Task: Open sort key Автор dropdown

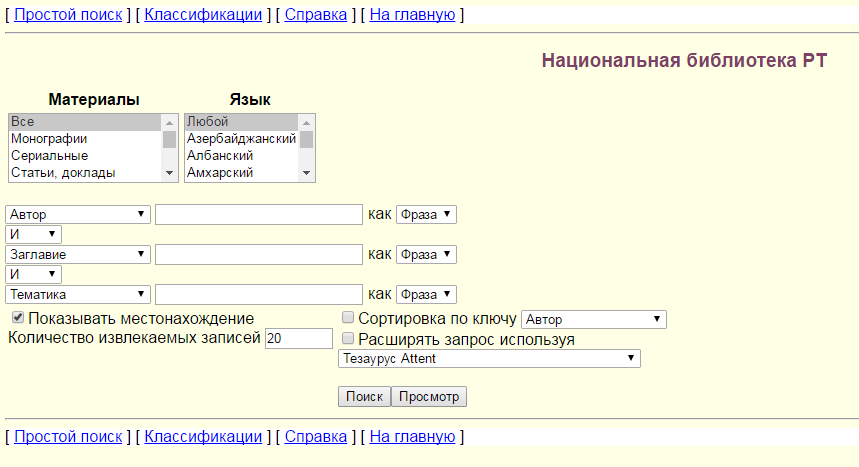Action: tap(594, 319)
